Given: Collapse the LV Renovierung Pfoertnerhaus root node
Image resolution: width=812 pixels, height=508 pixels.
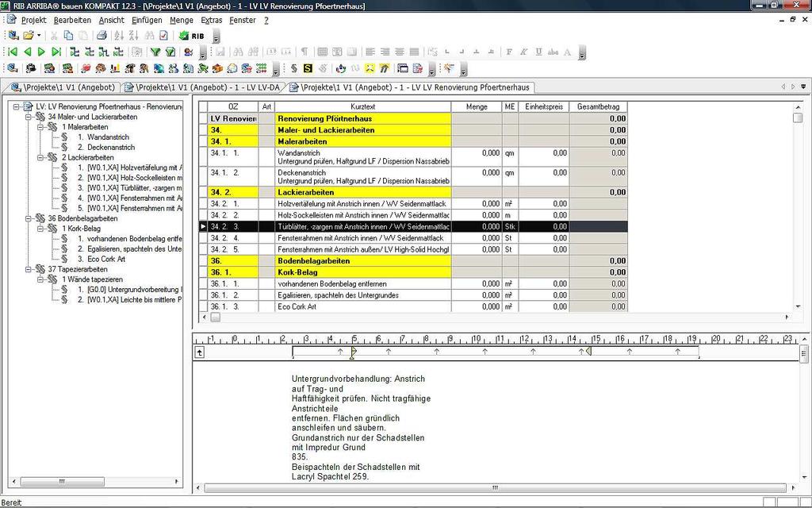Looking at the screenshot, I should [x=16, y=107].
